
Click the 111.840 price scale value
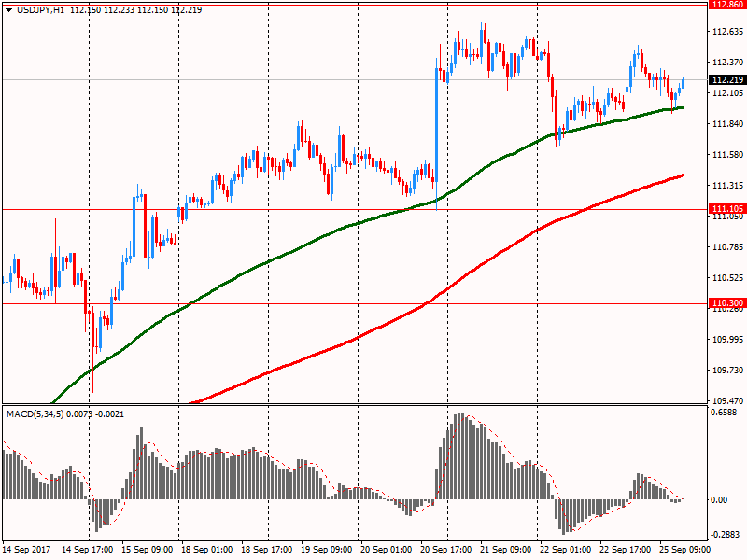[x=727, y=124]
